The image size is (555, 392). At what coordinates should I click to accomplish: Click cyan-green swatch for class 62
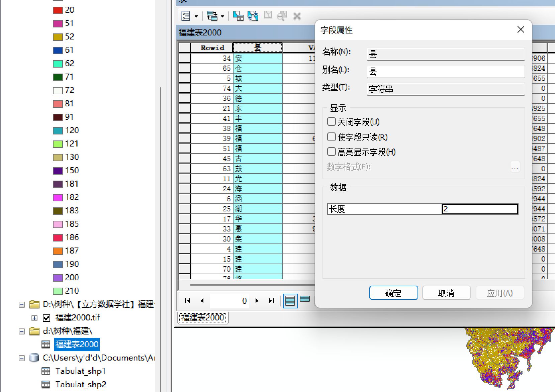(x=58, y=64)
